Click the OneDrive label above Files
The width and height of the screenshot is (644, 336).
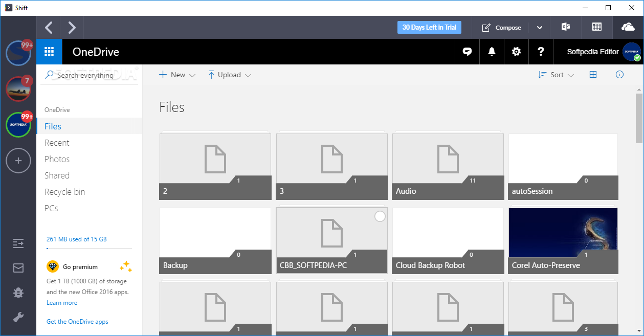tap(57, 110)
